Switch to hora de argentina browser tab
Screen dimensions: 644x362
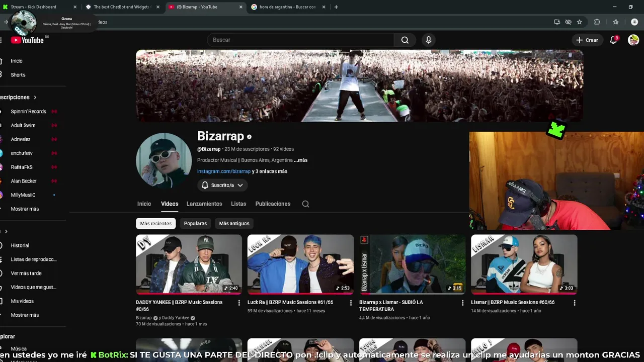287,7
